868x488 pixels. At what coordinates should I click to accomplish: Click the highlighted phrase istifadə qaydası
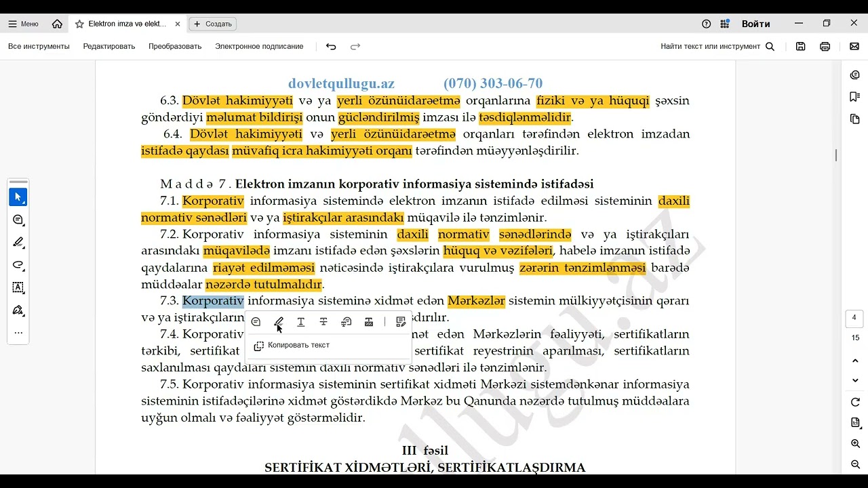(185, 151)
